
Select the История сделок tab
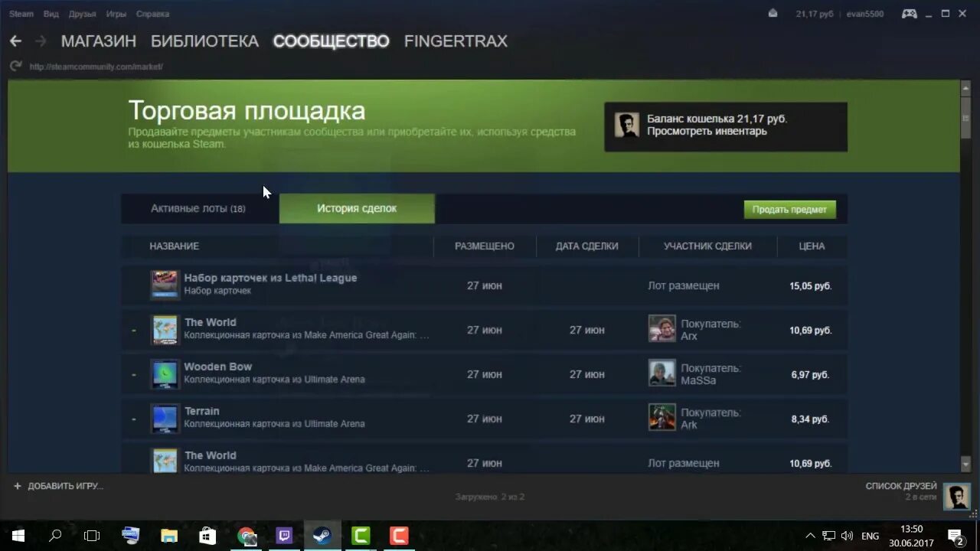(357, 208)
